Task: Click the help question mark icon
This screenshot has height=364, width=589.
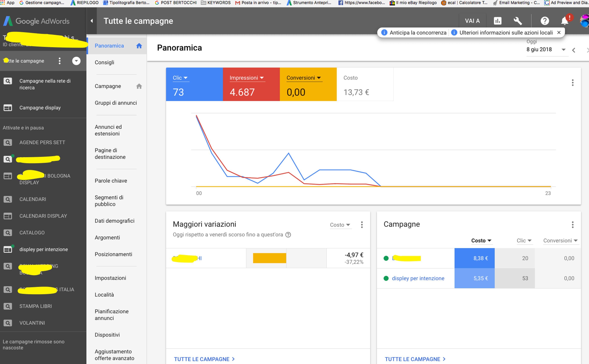Action: [x=545, y=21]
